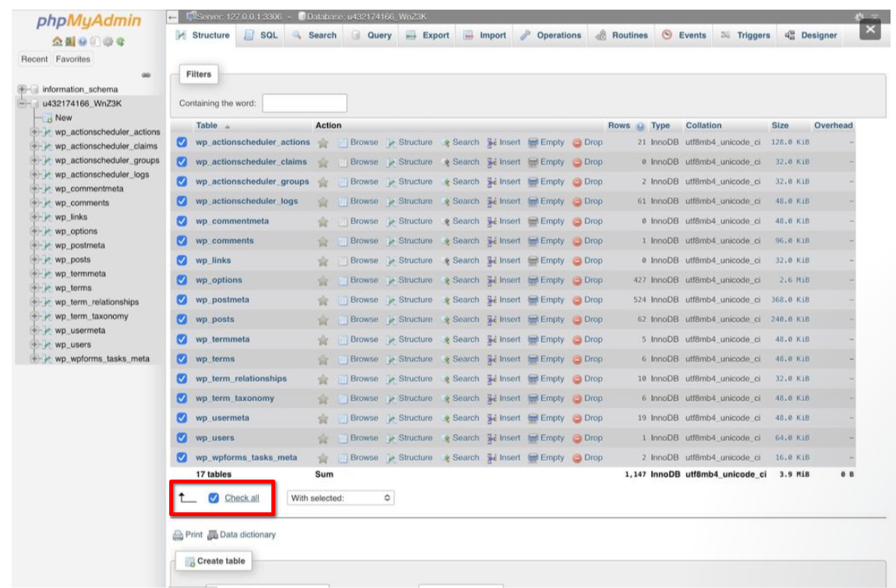
Task: Uncheck the wp_postmeta row checkbox
Action: point(182,300)
